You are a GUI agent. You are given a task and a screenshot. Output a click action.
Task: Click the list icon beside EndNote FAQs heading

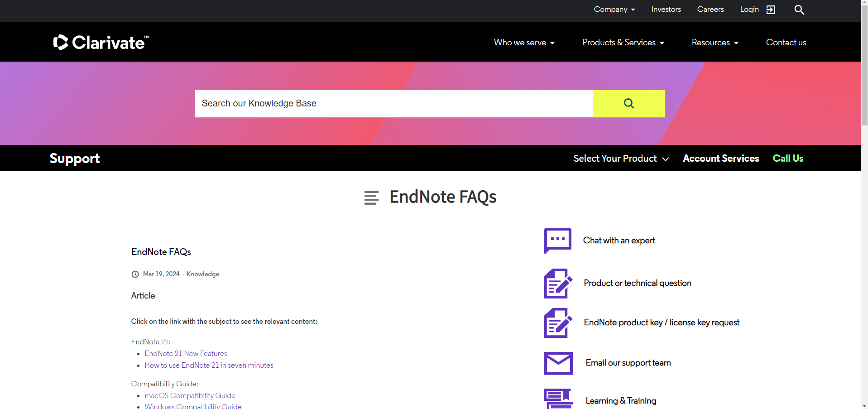pos(371,197)
